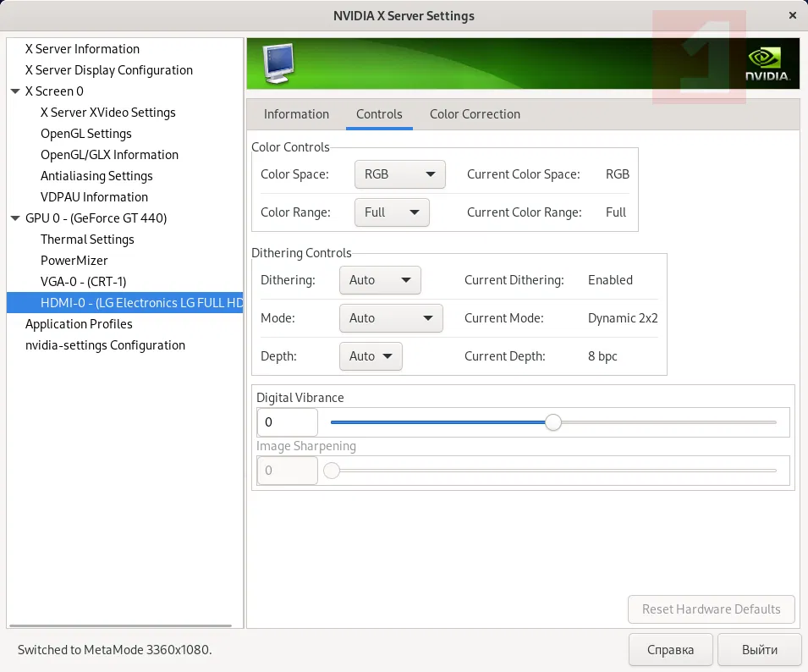Click the Reset Hardware Defaults button
Screen dimensions: 808x672
(x=711, y=609)
